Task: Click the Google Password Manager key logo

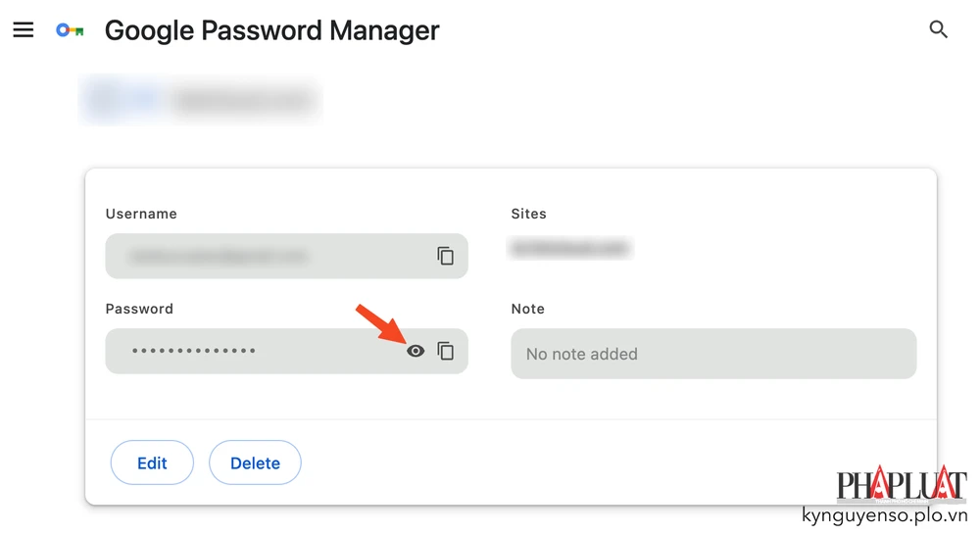Action: 70,30
